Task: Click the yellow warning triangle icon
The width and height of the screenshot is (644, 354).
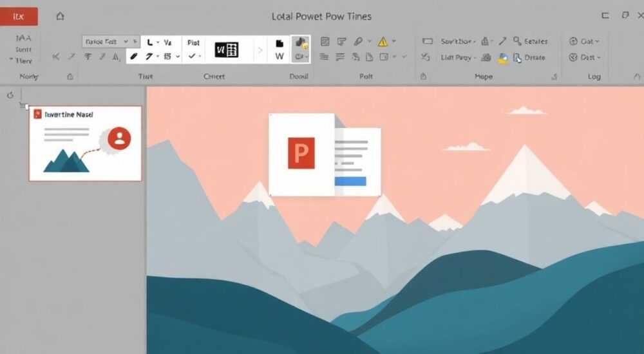Action: [383, 41]
